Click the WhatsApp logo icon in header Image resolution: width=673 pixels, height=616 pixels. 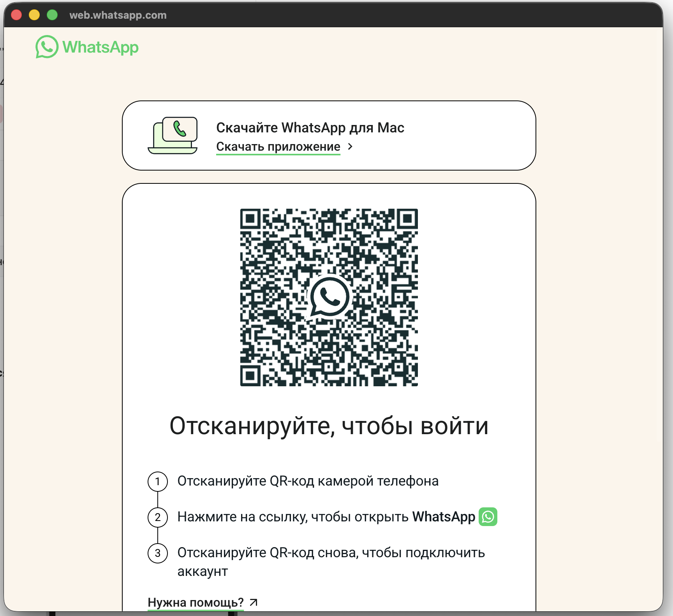(x=47, y=47)
